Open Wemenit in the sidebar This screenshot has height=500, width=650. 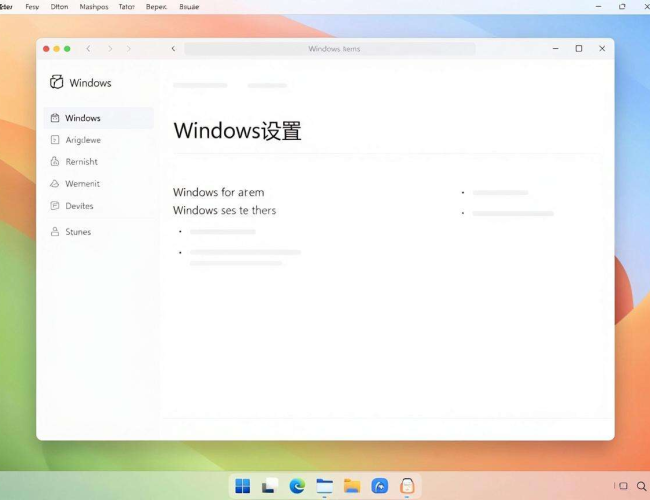(x=99, y=184)
